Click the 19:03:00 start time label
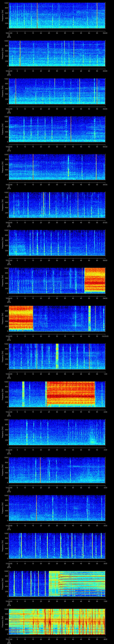The height and width of the screenshot is (644, 114). coord(9,487)
